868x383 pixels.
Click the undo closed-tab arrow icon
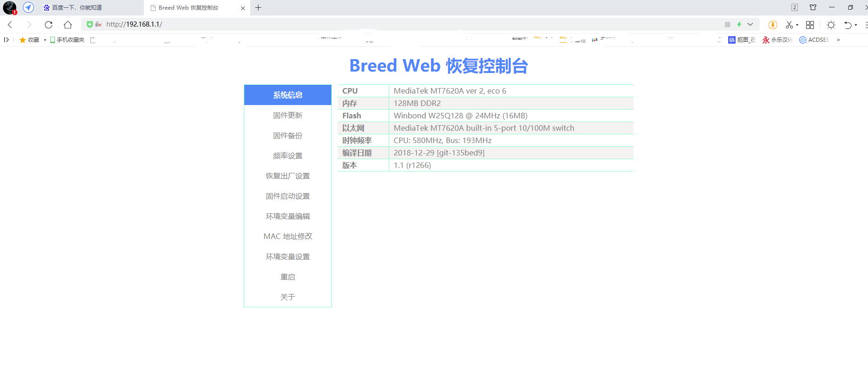pyautogui.click(x=848, y=25)
